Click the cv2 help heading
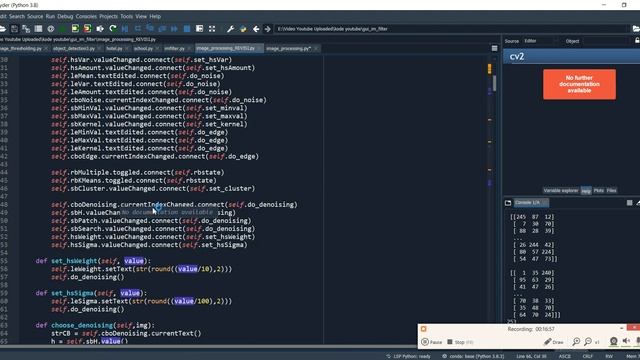 (x=517, y=56)
